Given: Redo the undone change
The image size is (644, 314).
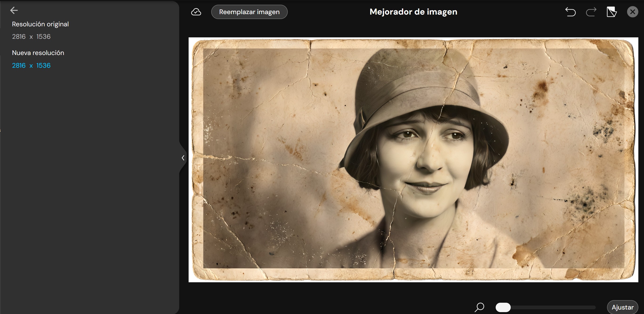Looking at the screenshot, I should (591, 12).
